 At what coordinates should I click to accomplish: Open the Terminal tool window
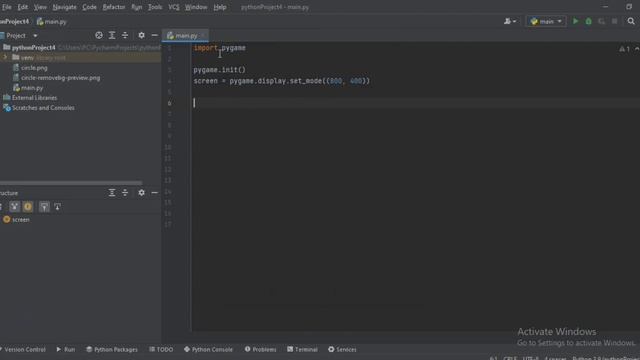[302, 349]
